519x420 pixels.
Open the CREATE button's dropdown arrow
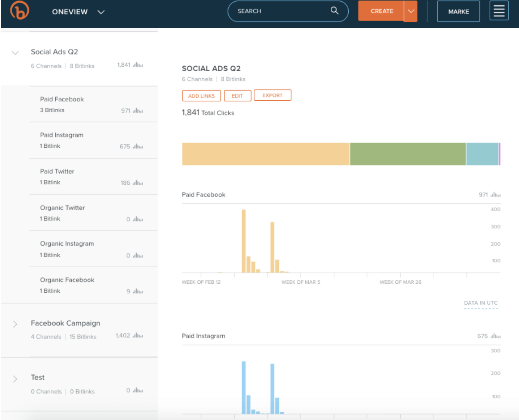[411, 11]
